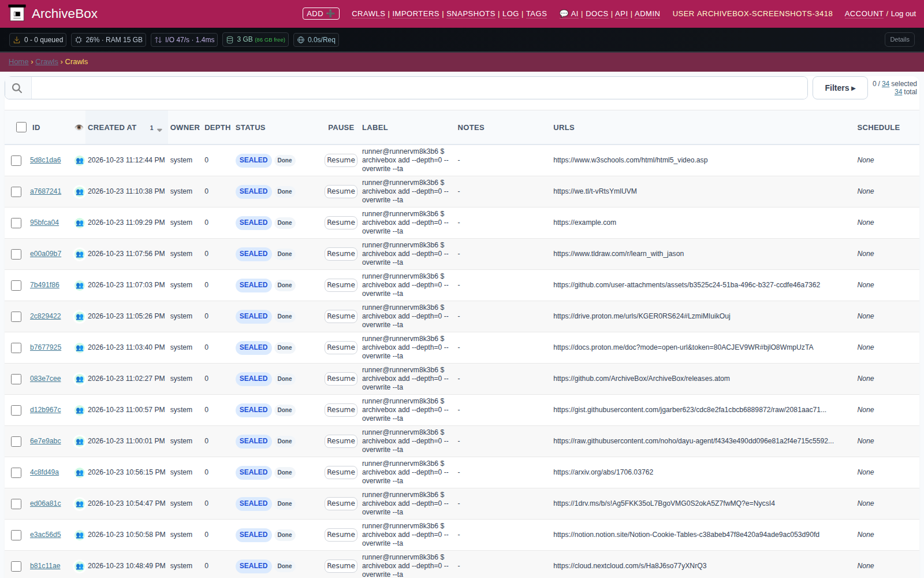Check the box for crawl e3ac56d5
Screen dimensions: 924x578
pos(16,535)
